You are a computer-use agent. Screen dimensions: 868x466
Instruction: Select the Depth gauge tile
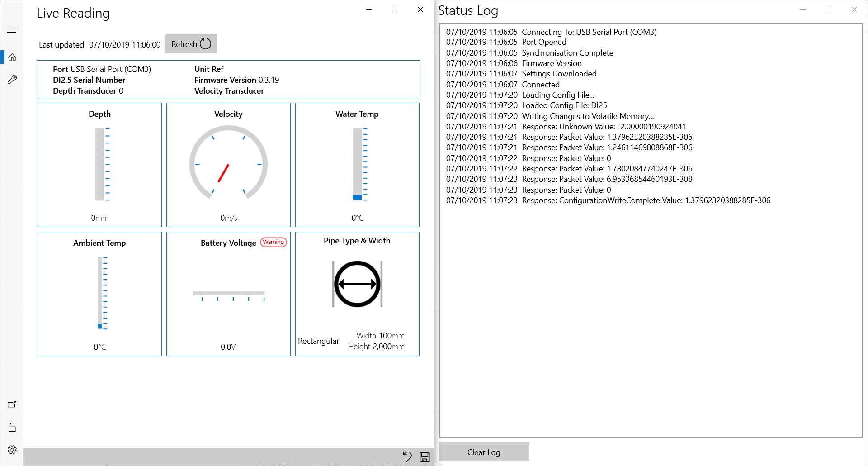point(99,165)
